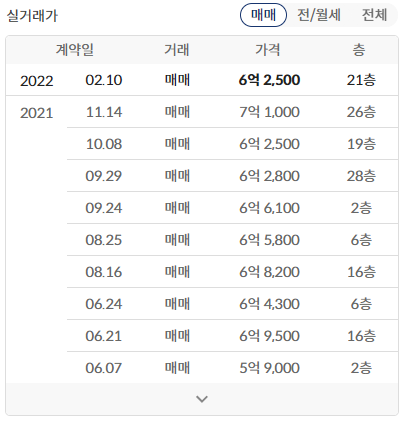Select the 2022 year label

tap(37, 81)
